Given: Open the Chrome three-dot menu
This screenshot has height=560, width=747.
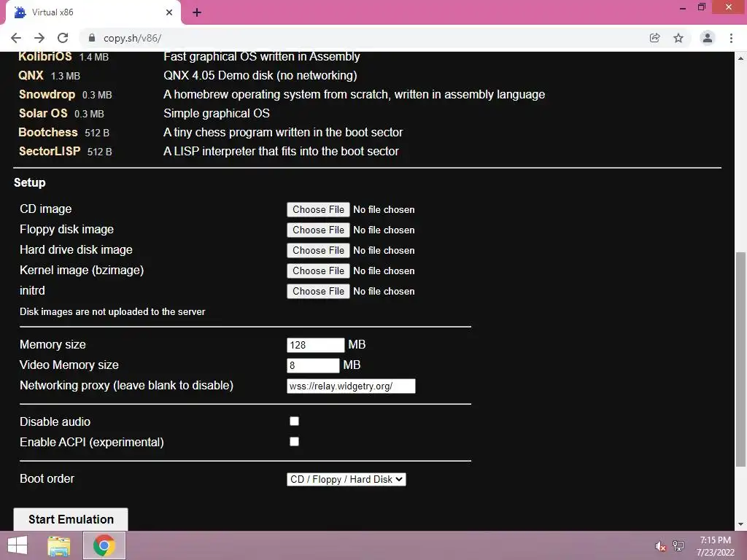Looking at the screenshot, I should coord(731,38).
